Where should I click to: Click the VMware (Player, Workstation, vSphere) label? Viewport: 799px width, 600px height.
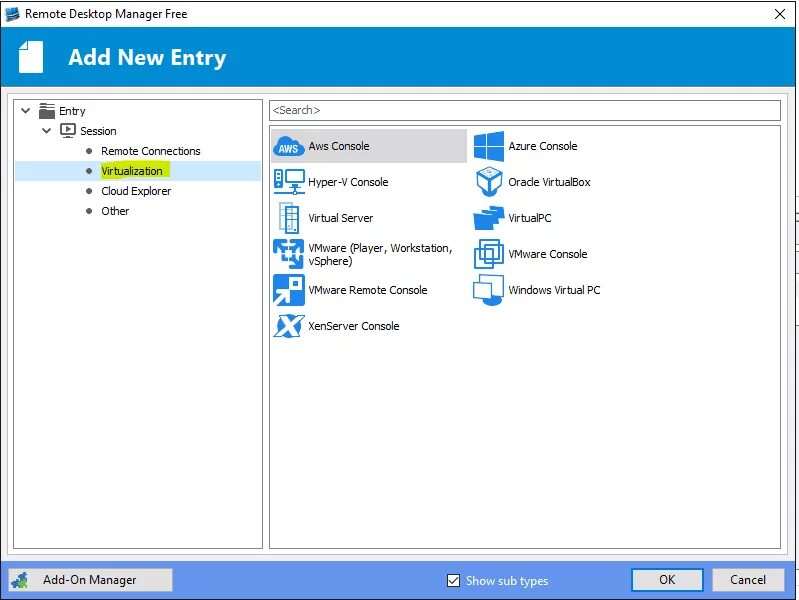click(x=380, y=254)
